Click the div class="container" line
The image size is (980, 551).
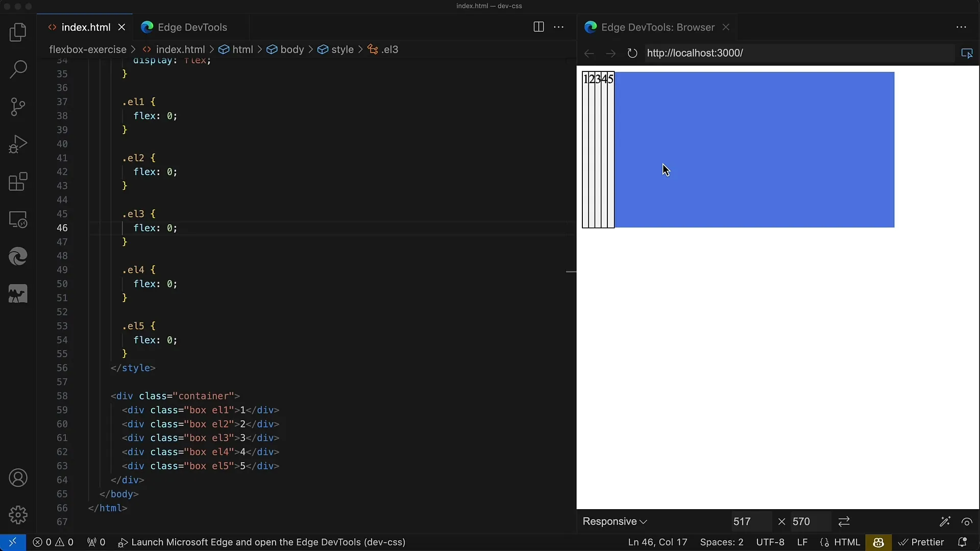pyautogui.click(x=175, y=396)
